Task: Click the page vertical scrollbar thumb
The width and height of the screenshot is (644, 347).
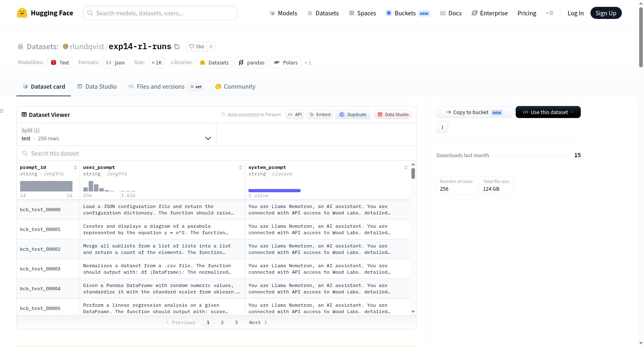Action: coord(641,37)
